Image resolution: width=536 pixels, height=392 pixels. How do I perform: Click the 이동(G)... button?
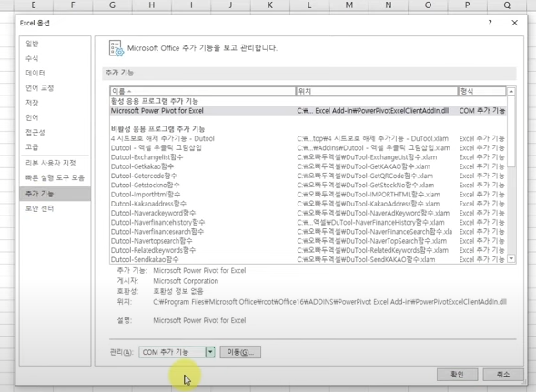pos(240,352)
